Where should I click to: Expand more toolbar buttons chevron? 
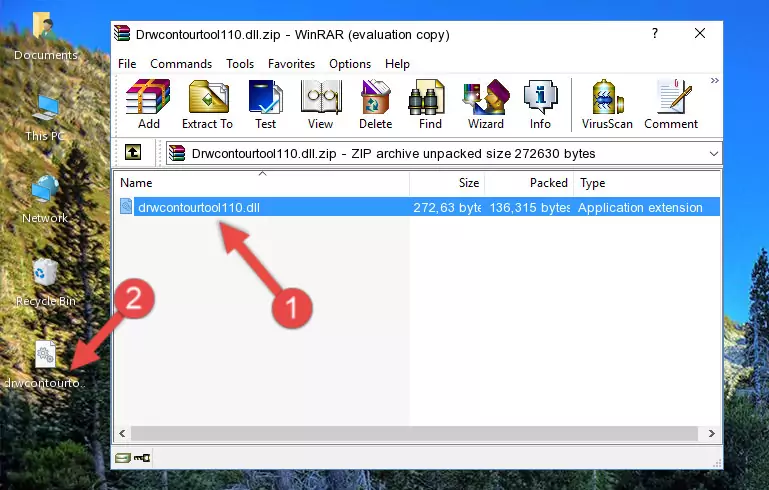point(715,80)
